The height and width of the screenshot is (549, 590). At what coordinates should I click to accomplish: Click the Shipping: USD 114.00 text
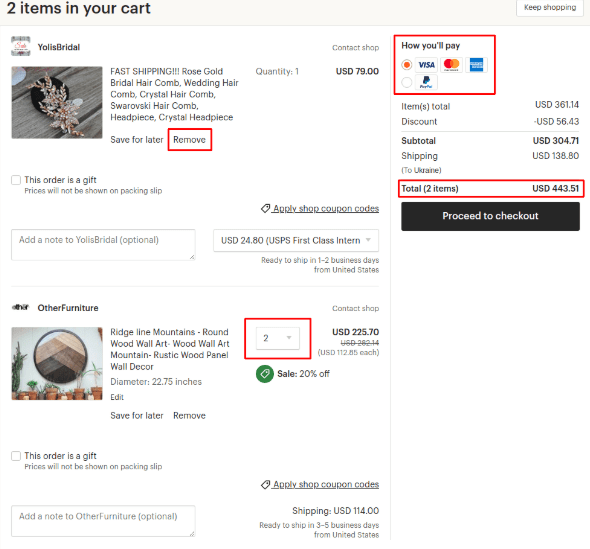tap(336, 511)
